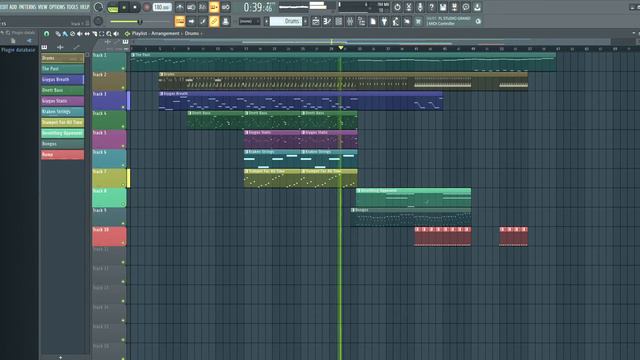This screenshot has height=360, width=640.
Task: Click the play/pause transport button
Action: pos(124,7)
